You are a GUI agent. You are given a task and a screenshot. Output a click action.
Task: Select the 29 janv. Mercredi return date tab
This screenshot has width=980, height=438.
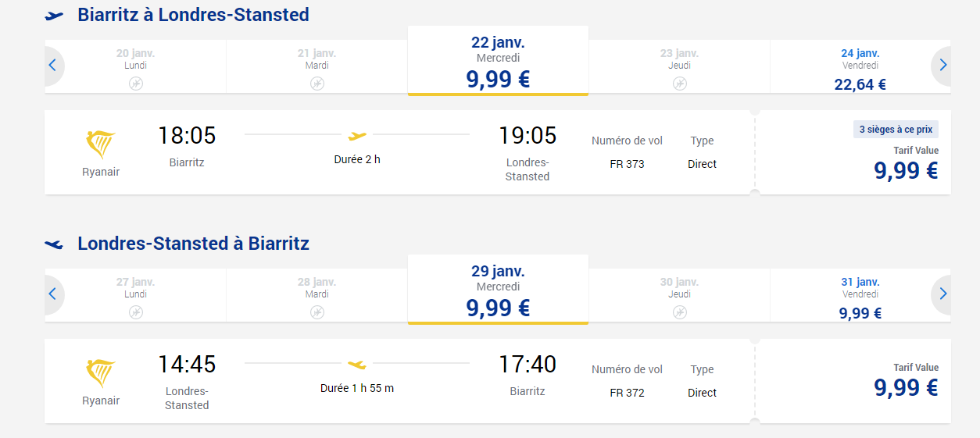click(498, 291)
